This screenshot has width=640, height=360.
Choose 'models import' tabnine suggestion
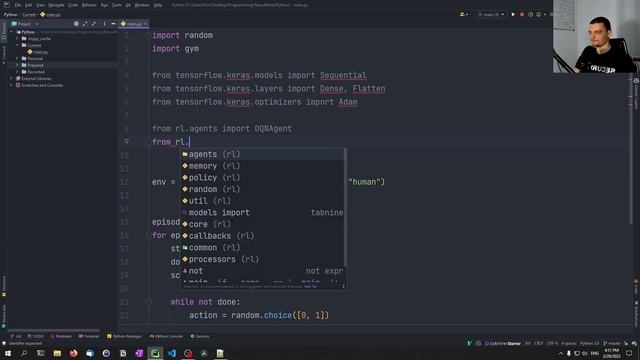click(262, 212)
